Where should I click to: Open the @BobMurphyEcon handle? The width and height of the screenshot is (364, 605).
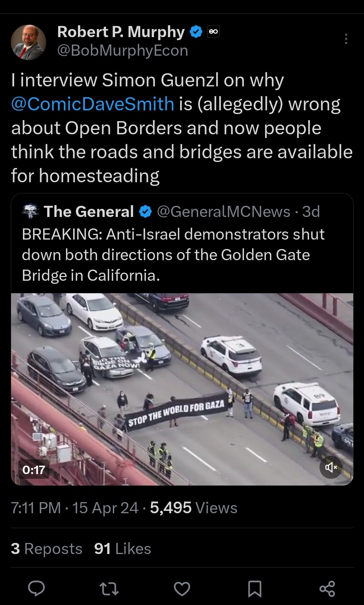point(123,51)
